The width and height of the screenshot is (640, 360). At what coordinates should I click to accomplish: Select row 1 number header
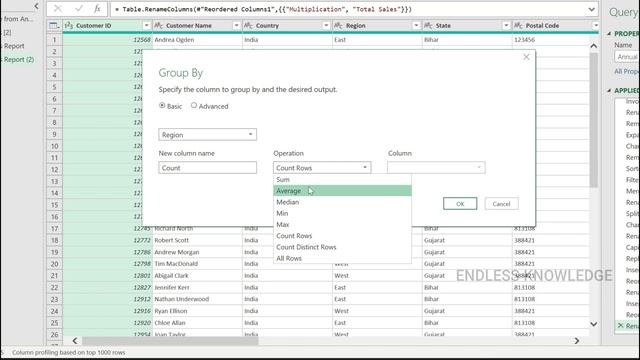(x=54, y=40)
